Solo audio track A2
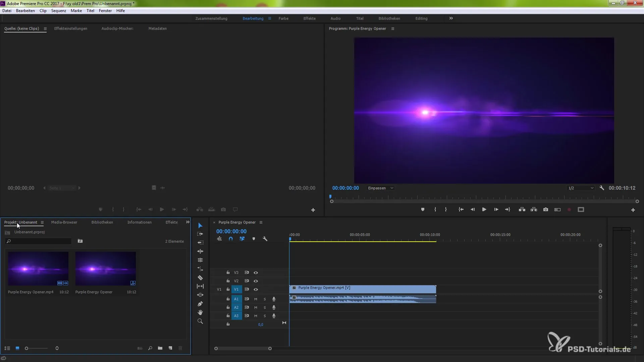This screenshot has height=362, width=644. click(265, 307)
